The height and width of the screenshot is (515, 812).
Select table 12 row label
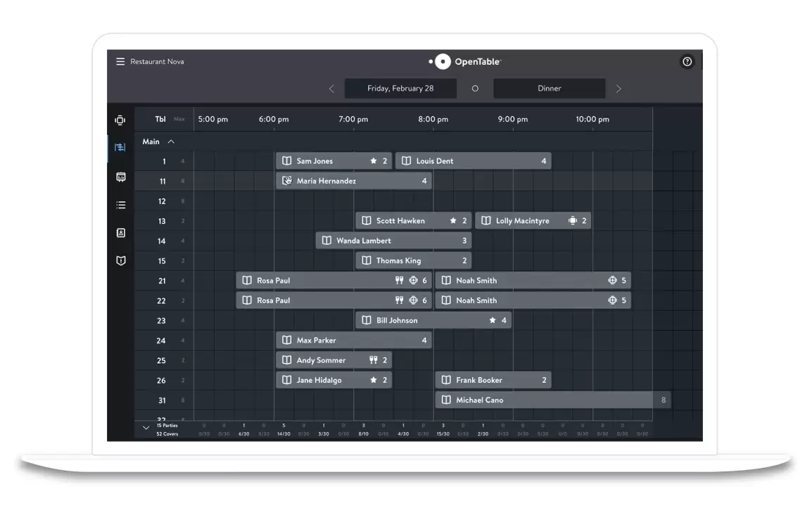pyautogui.click(x=162, y=201)
